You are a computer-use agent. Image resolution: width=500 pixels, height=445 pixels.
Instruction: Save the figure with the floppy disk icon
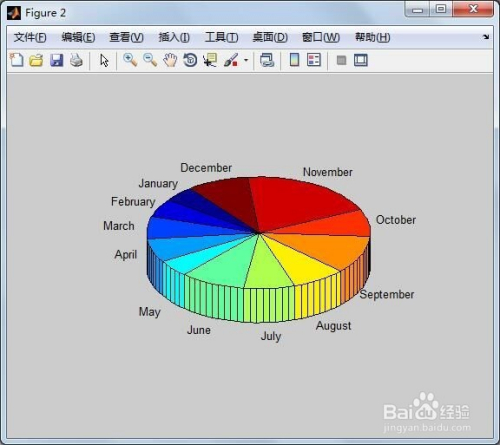[x=56, y=60]
